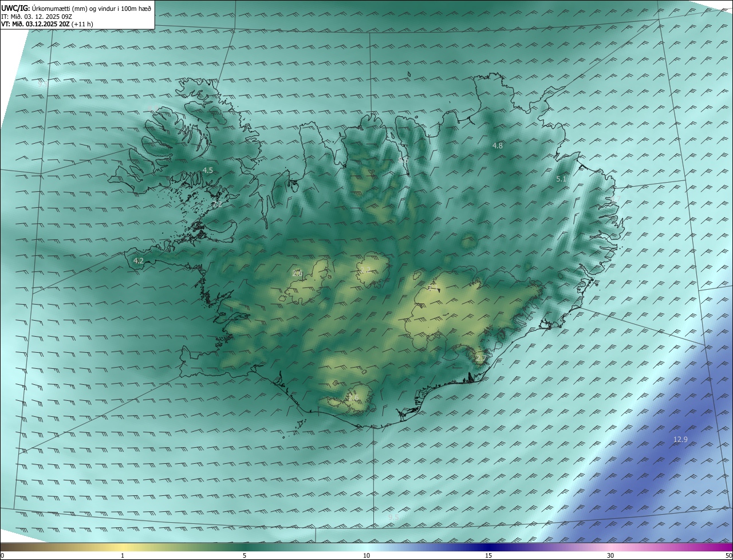Click the 2.2 value on the central glacier
The width and height of the screenshot is (733, 560).
[x=365, y=271]
